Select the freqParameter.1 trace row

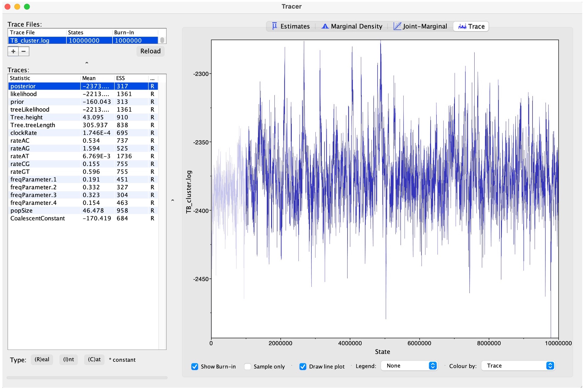coord(83,180)
